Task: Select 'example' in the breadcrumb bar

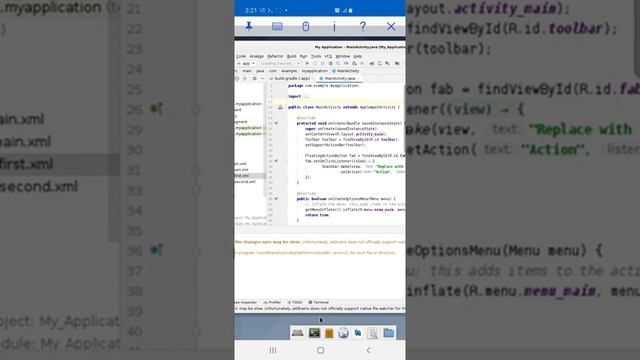Action: click(289, 71)
